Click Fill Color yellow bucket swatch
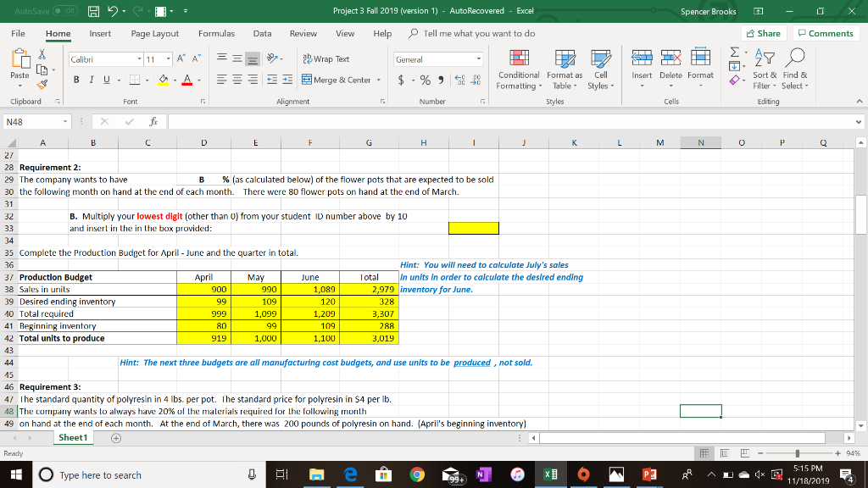The image size is (868, 488). (x=164, y=80)
